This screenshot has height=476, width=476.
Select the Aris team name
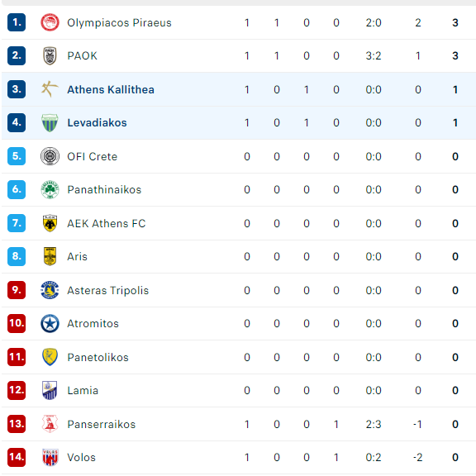(x=78, y=256)
